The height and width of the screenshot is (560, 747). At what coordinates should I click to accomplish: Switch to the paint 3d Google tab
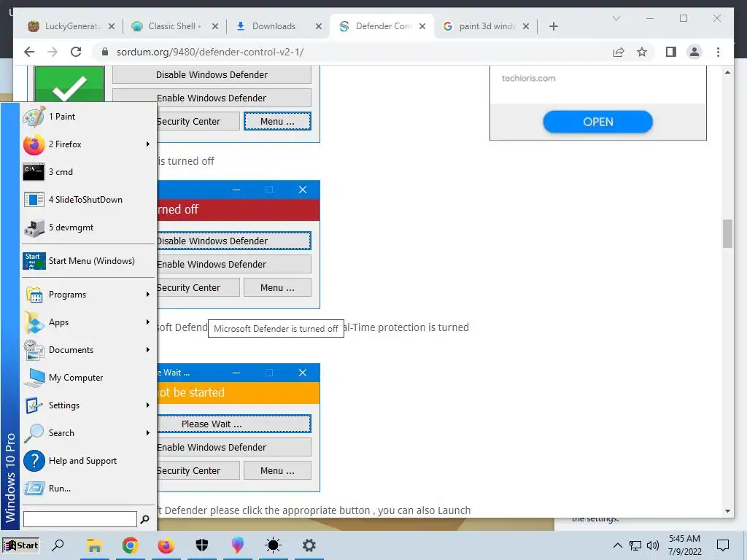pyautogui.click(x=486, y=26)
